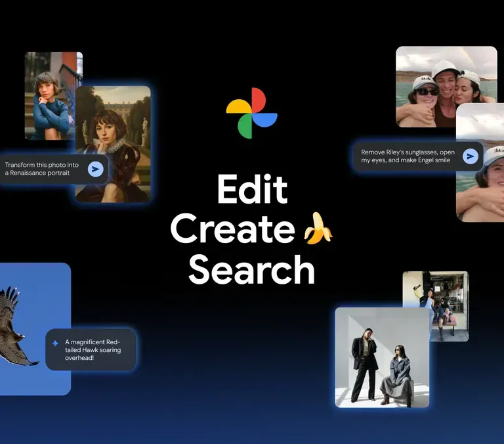Send the Renaissance portrait prompt
This screenshot has width=504, height=444.
(x=96, y=169)
